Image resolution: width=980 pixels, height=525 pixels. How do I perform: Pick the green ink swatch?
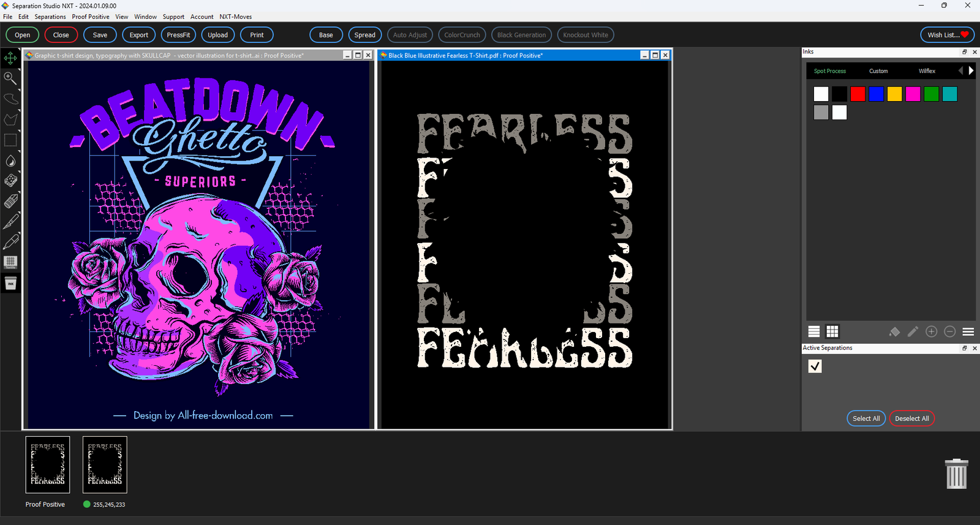(x=932, y=94)
